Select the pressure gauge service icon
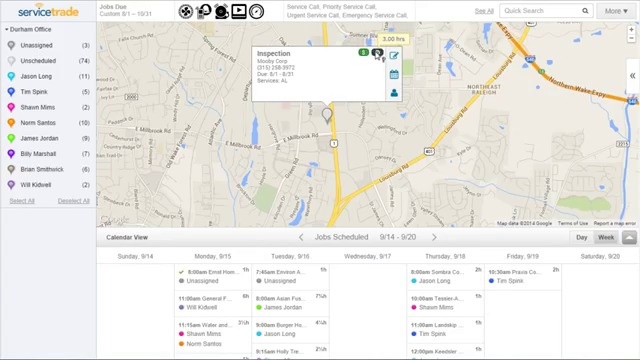The width and height of the screenshot is (640, 360). click(256, 11)
